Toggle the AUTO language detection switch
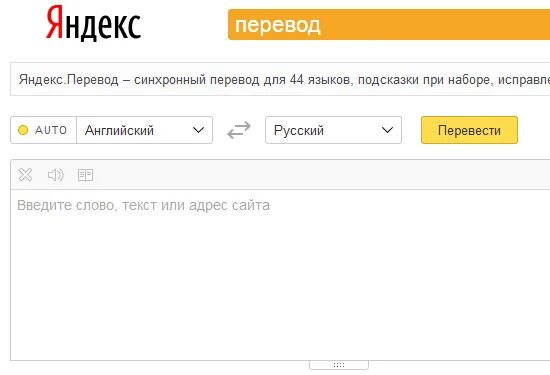Image resolution: width=550 pixels, height=375 pixels. (x=43, y=130)
